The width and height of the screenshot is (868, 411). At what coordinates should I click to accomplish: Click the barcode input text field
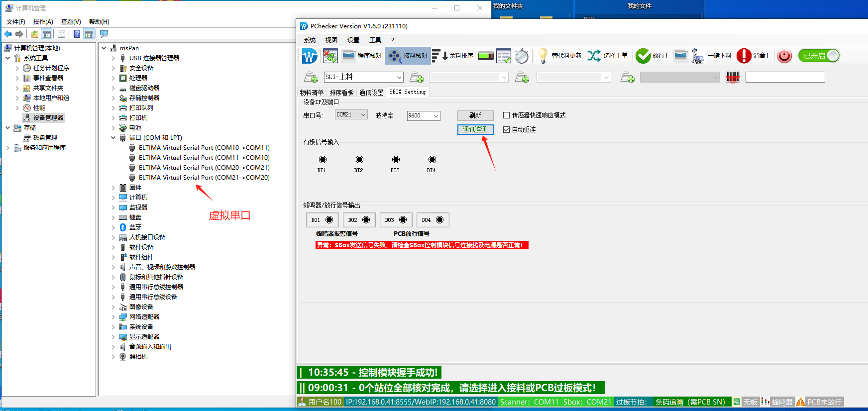click(x=785, y=77)
